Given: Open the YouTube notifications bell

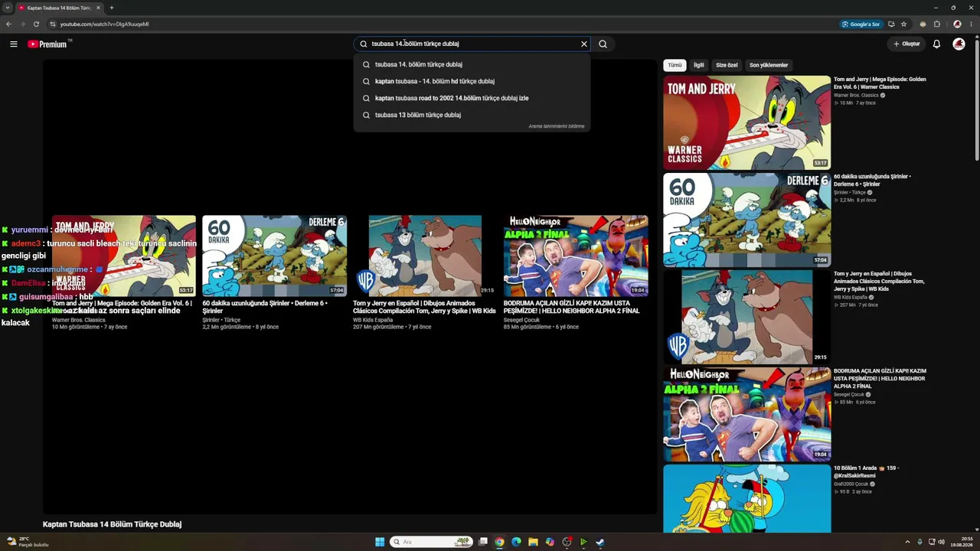Looking at the screenshot, I should click(x=936, y=44).
